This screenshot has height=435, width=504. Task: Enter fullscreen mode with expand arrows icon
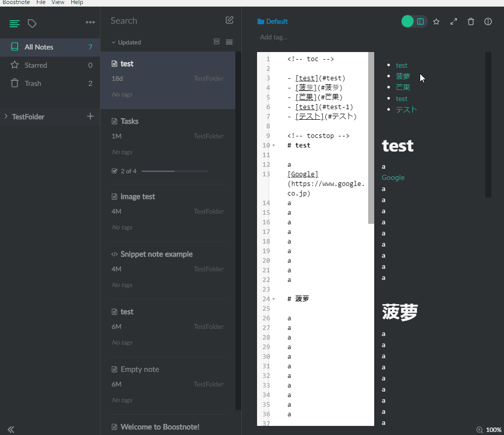click(453, 22)
